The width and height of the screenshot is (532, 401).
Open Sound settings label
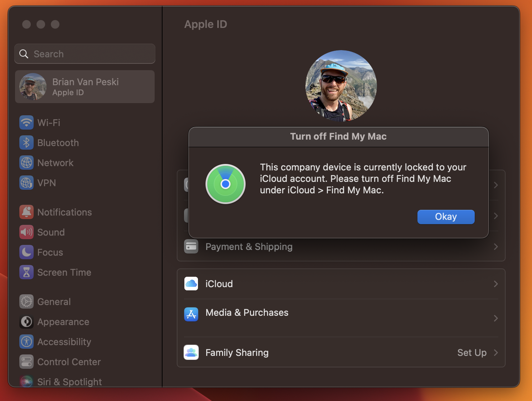(51, 232)
